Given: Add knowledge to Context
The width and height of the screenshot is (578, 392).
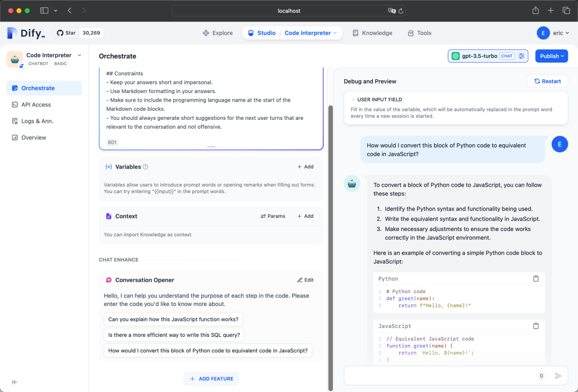Looking at the screenshot, I should (305, 216).
